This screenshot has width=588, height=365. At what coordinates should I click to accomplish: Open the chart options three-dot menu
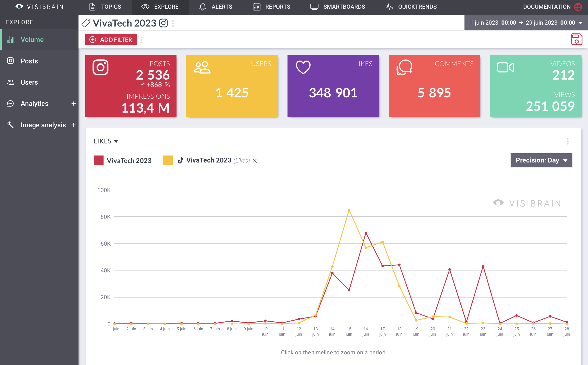568,141
